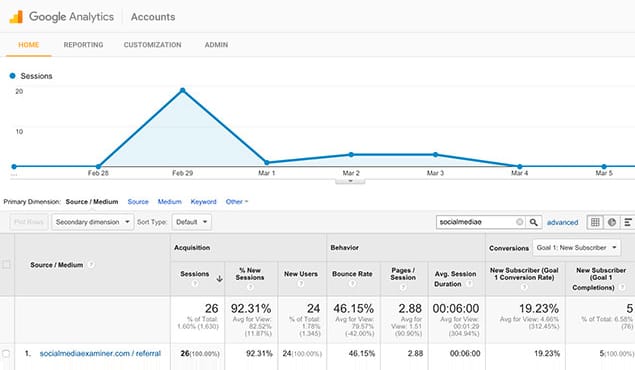The height and width of the screenshot is (370, 635).
Task: Open help icon under % New Sessions
Action: coord(250,287)
